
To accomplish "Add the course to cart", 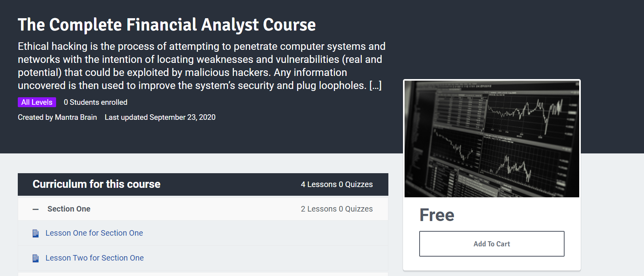I will click(491, 244).
